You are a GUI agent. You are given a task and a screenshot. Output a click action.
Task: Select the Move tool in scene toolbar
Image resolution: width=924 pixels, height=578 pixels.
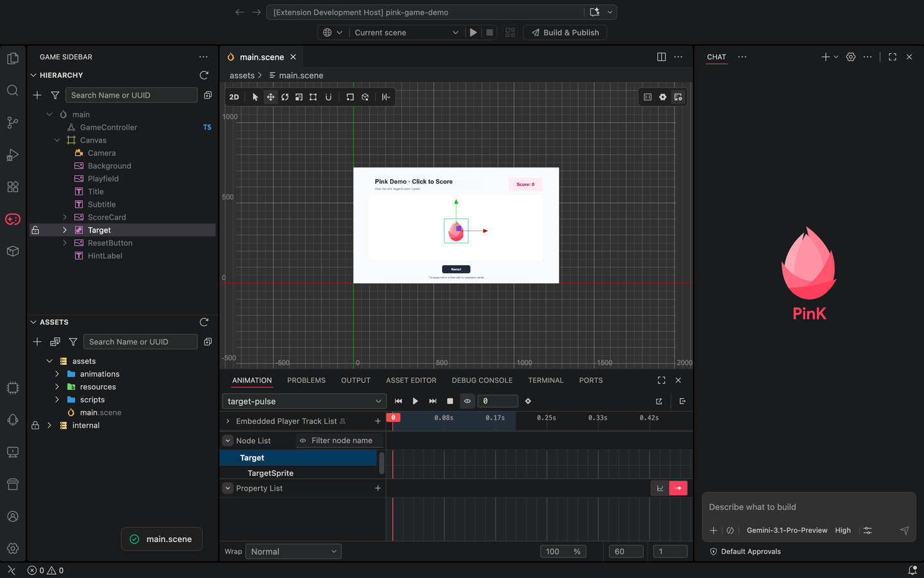270,97
